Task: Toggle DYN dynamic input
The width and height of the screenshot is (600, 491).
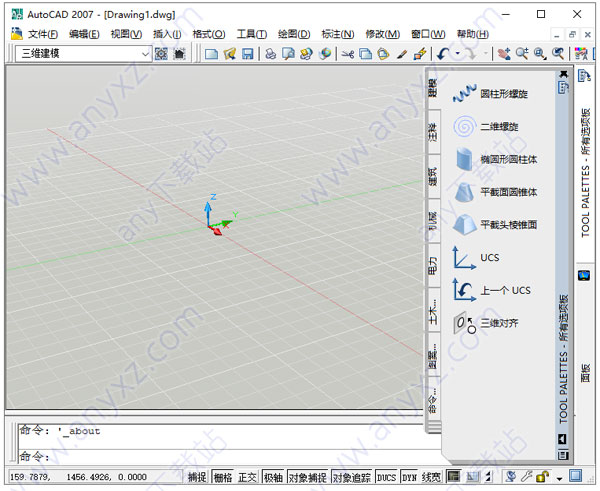Action: pyautogui.click(x=409, y=477)
